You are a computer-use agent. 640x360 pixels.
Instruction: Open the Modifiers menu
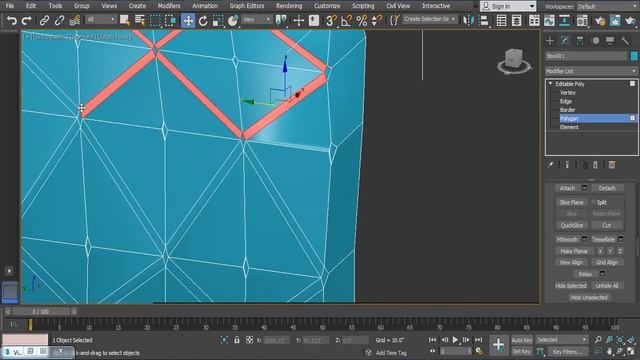click(x=169, y=6)
